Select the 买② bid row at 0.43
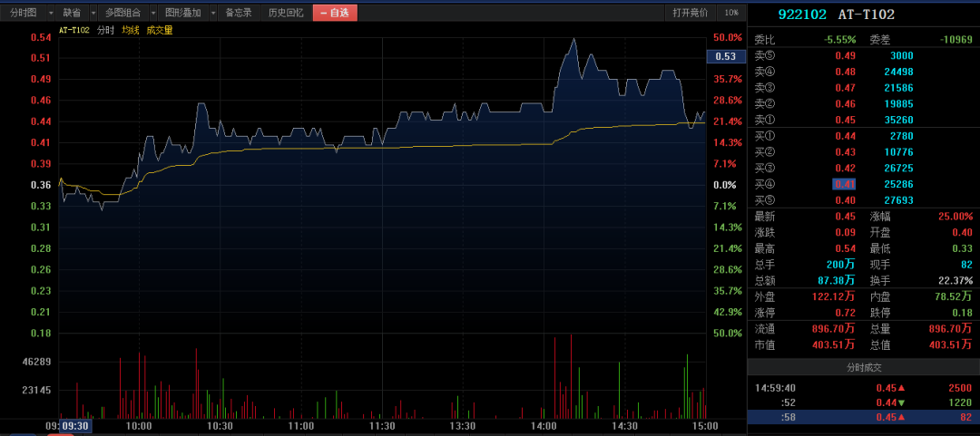 coord(863,151)
